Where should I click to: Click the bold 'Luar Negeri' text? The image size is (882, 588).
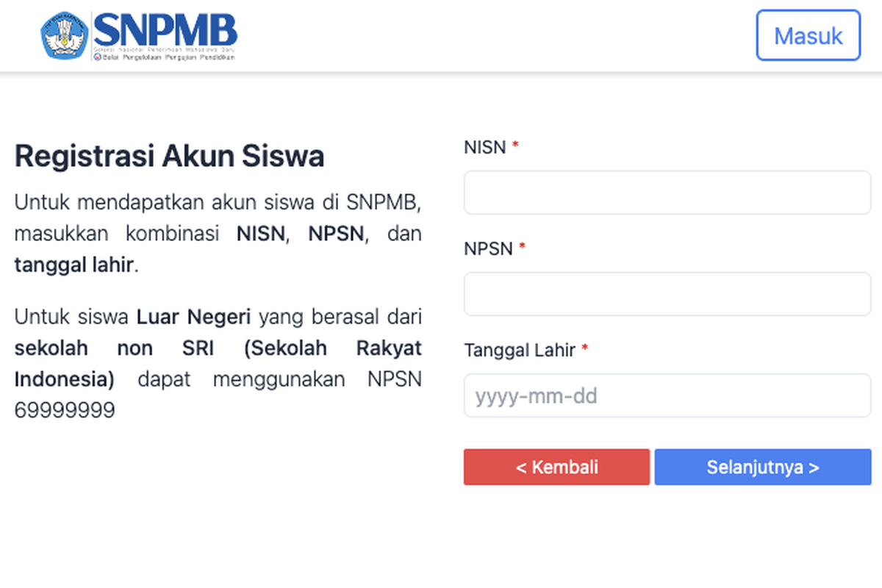click(194, 318)
